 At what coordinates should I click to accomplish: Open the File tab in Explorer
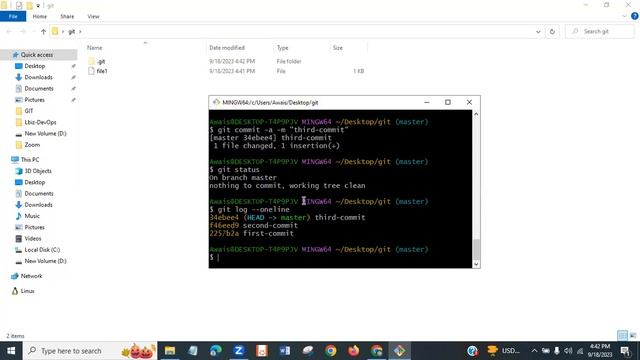coord(13,16)
